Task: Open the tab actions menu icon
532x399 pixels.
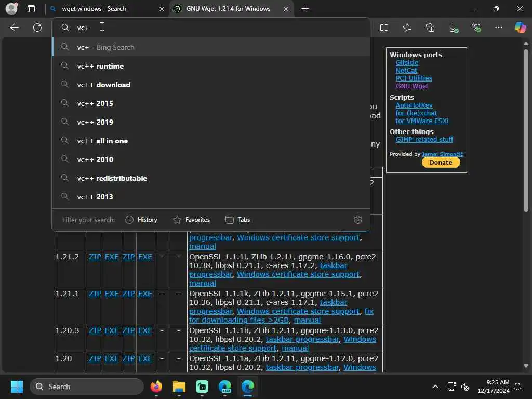Action: click(x=31, y=9)
